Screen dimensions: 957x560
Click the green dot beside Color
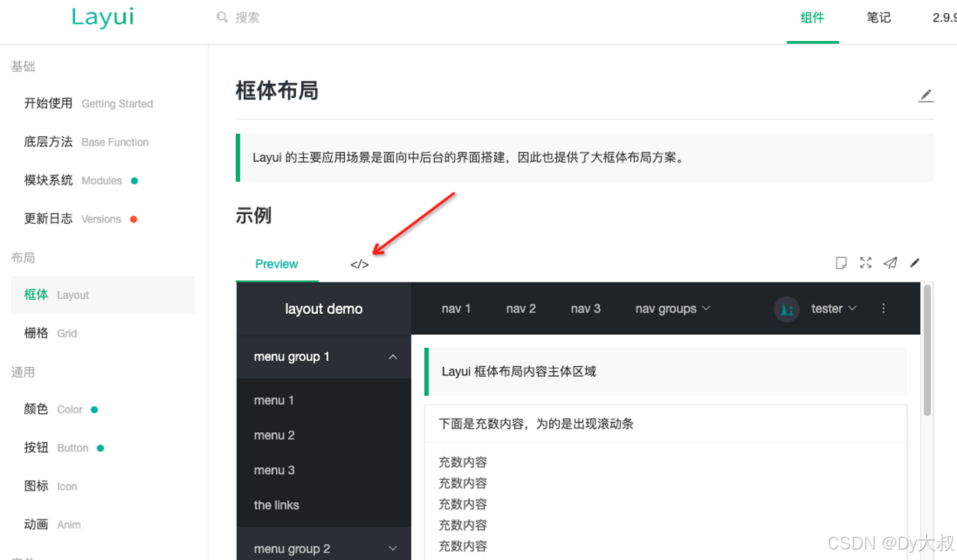point(94,409)
